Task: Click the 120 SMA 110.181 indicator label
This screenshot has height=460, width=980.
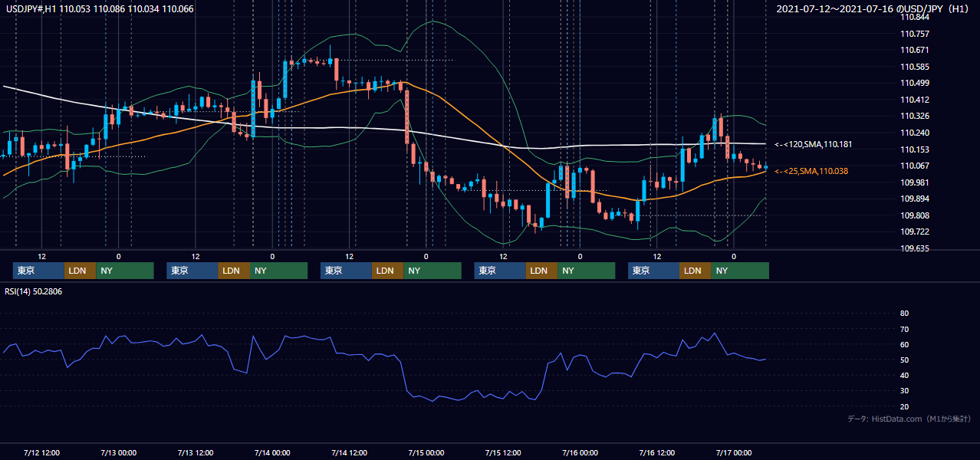Action: [814, 144]
